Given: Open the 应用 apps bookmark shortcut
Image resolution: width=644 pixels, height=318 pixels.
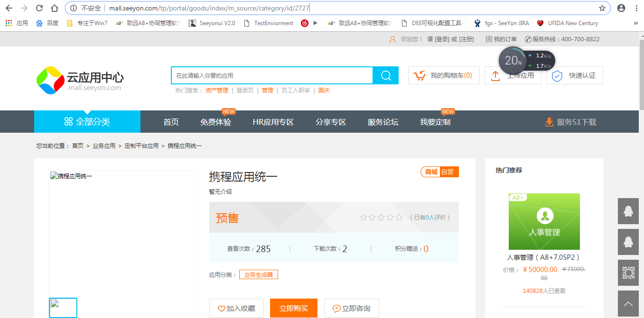Looking at the screenshot, I should 17,23.
